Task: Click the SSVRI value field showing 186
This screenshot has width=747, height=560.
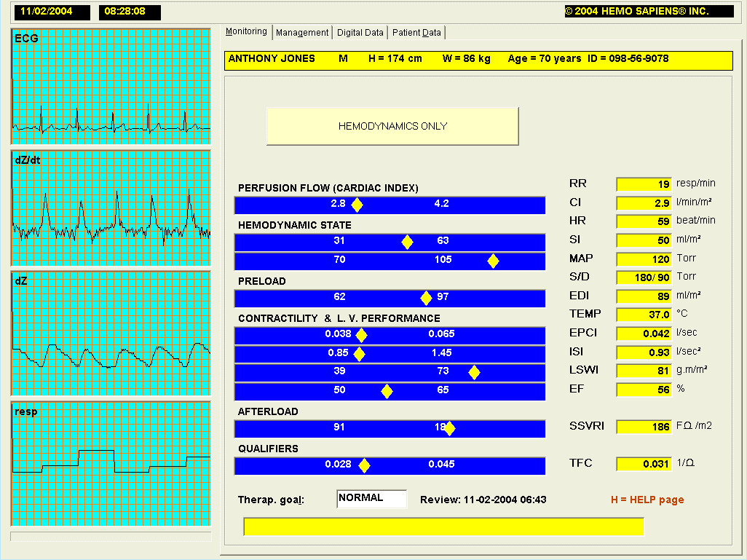Action: tap(644, 427)
